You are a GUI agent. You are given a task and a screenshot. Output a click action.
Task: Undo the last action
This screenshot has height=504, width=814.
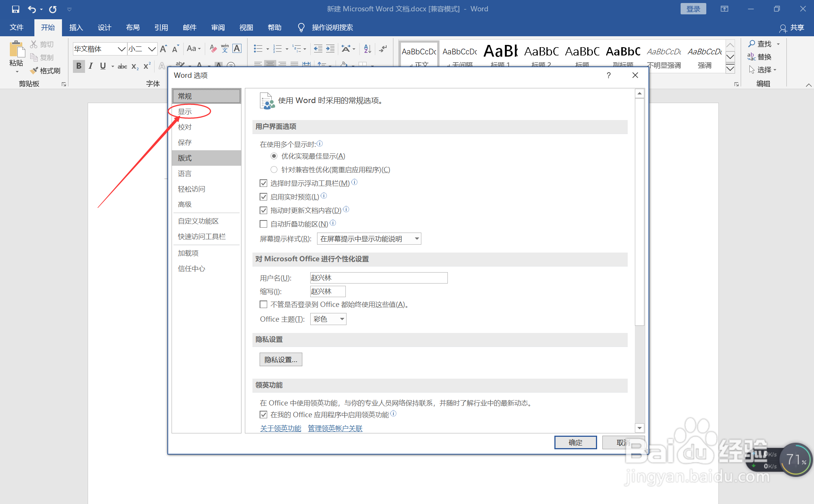tap(32, 9)
